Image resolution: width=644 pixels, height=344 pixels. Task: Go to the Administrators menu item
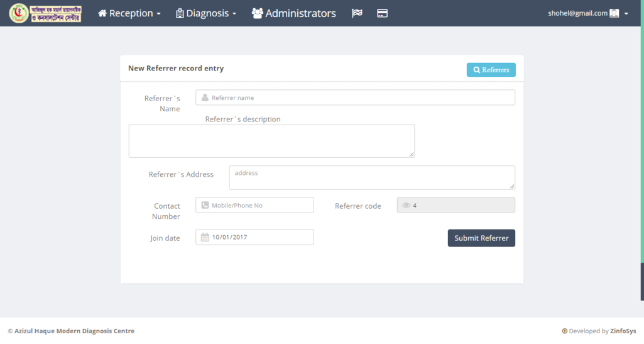tap(293, 13)
